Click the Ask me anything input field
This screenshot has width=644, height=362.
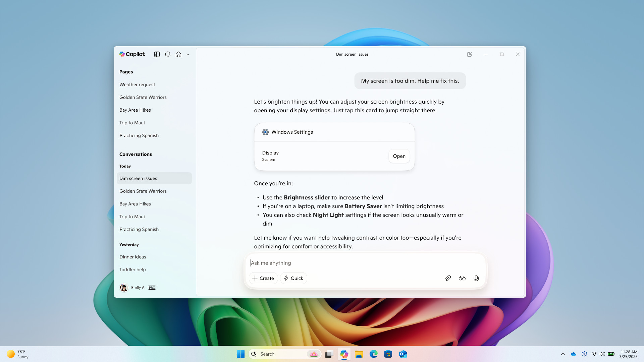pos(335,263)
